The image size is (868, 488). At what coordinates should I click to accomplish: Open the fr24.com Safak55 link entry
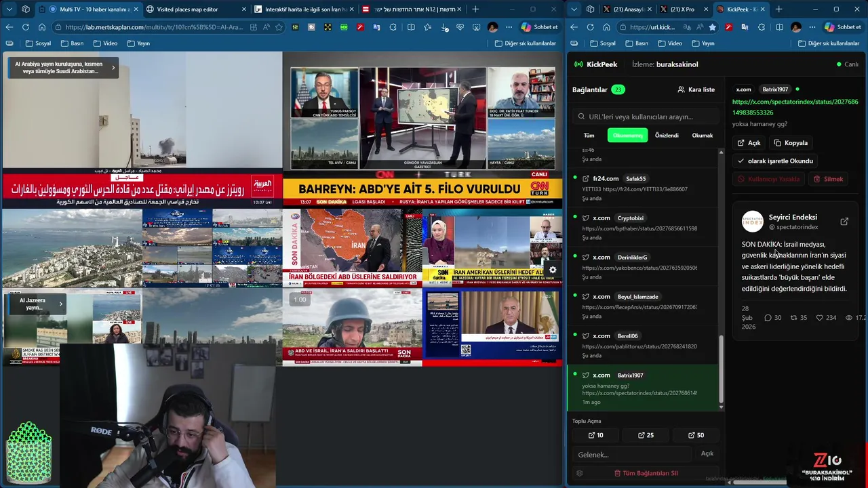[x=642, y=188]
